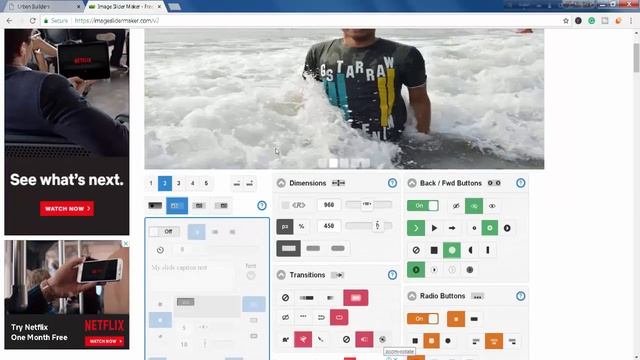This screenshot has width=640, height=360.
Task: Open help for Back / Fwd Buttons
Action: tap(520, 183)
